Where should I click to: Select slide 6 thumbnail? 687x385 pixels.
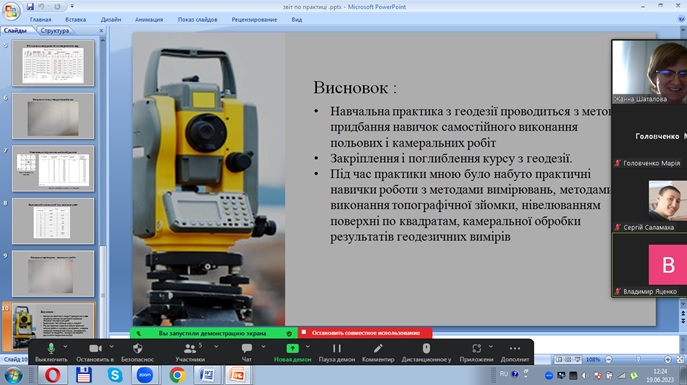pos(53,116)
